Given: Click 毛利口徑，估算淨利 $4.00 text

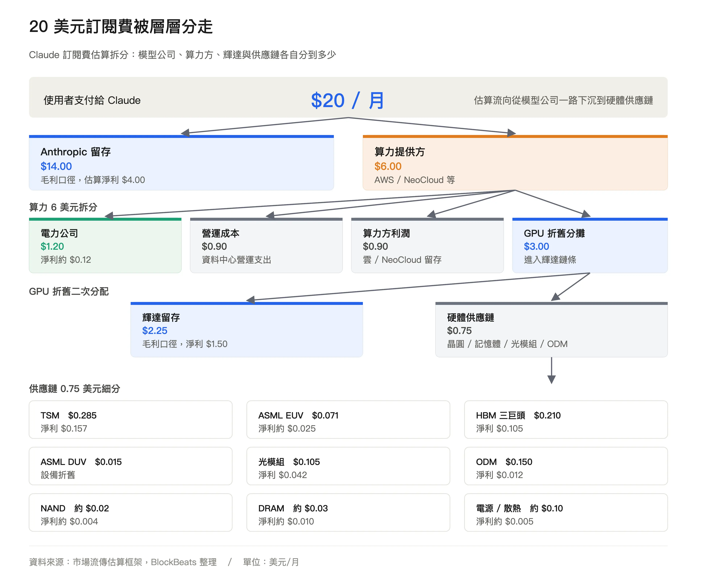Looking at the screenshot, I should point(93,180).
